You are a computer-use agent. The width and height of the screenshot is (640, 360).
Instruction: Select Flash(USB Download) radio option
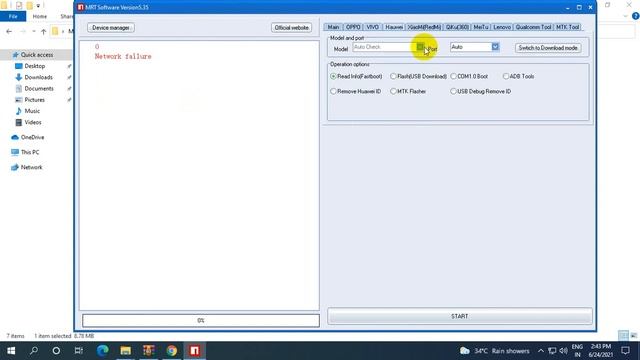tap(418, 76)
